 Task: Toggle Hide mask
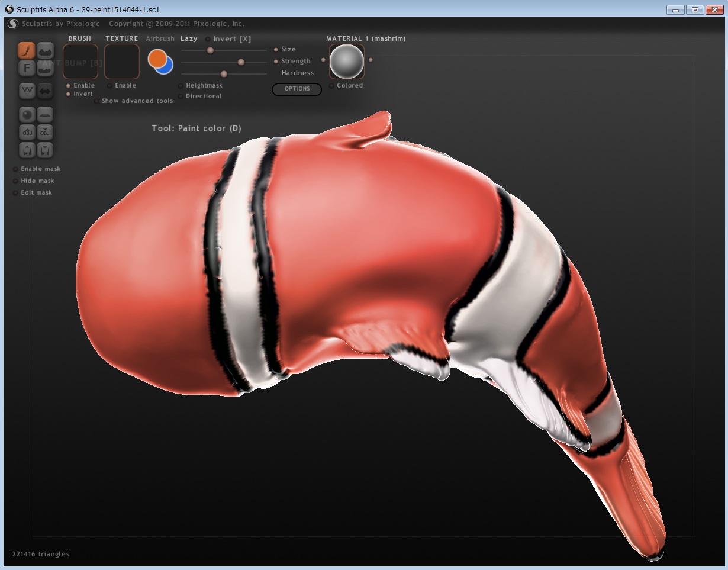pos(15,181)
